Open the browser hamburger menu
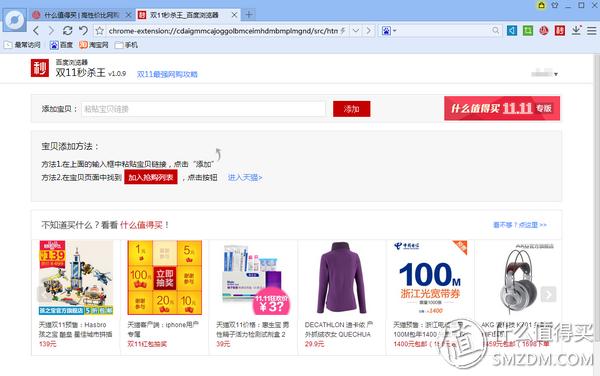This screenshot has height=376, width=600. point(592,31)
